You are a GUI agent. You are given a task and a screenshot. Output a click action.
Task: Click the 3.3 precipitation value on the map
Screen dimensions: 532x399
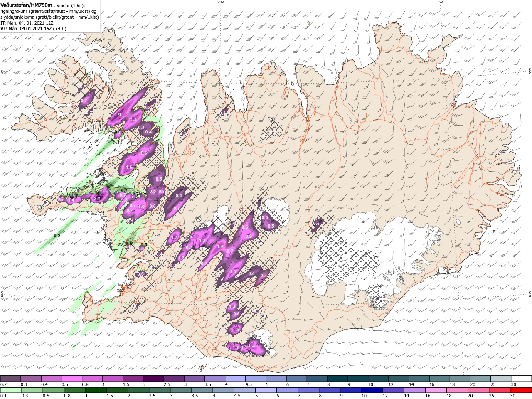click(98, 199)
